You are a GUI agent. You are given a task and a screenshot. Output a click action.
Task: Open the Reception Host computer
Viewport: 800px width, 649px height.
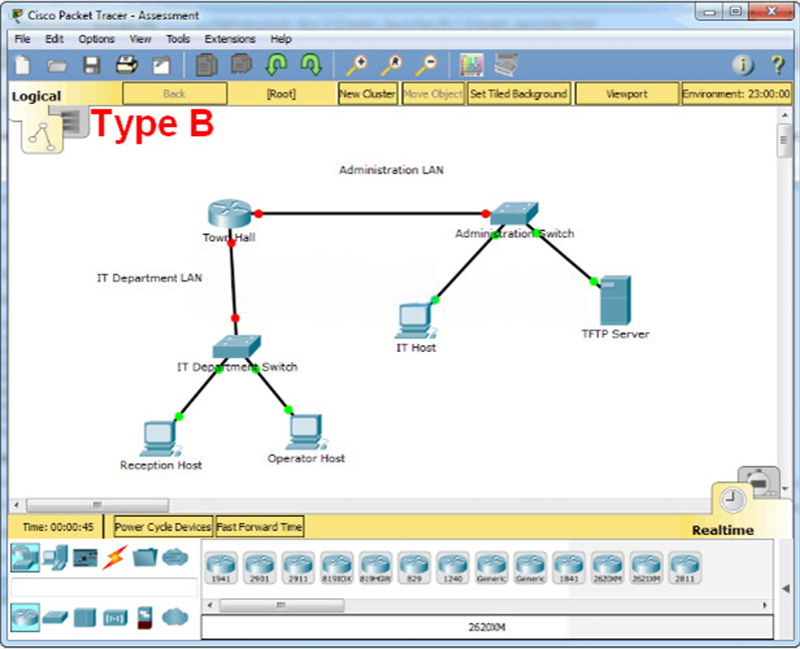tap(160, 439)
